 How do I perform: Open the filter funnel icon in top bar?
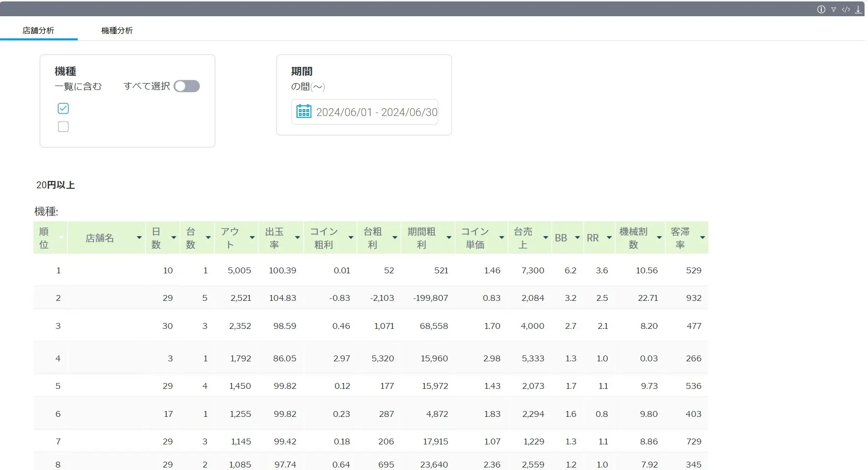834,9
